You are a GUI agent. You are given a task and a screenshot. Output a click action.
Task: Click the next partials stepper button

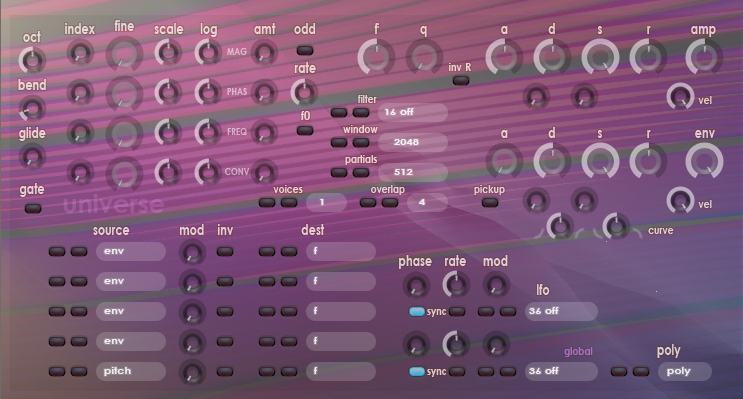(x=361, y=172)
